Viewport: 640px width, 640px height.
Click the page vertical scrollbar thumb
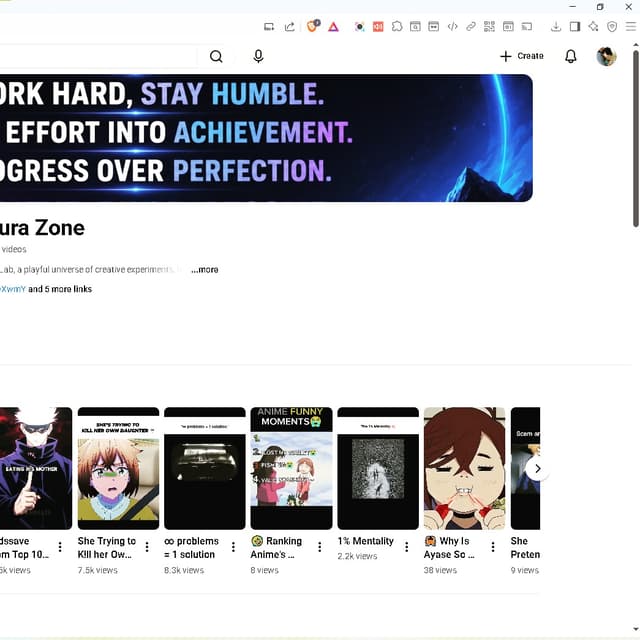[636, 139]
